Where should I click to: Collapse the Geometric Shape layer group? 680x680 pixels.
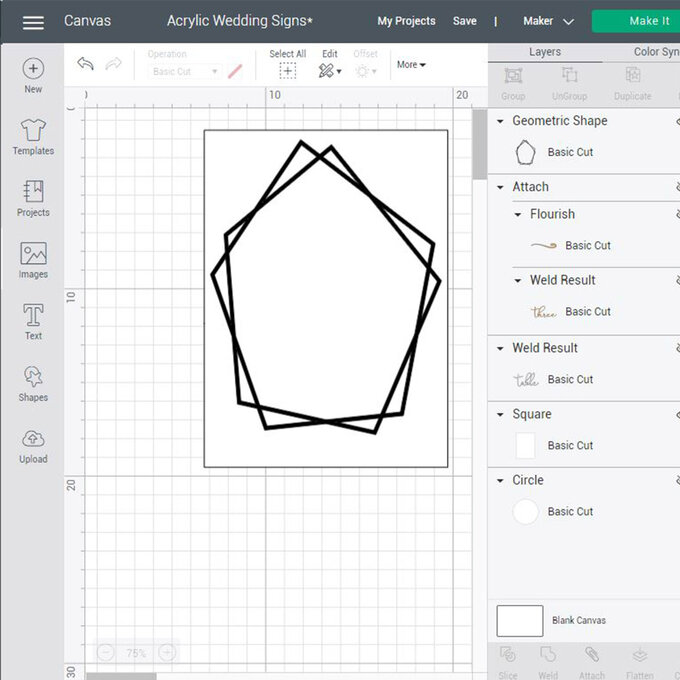501,121
